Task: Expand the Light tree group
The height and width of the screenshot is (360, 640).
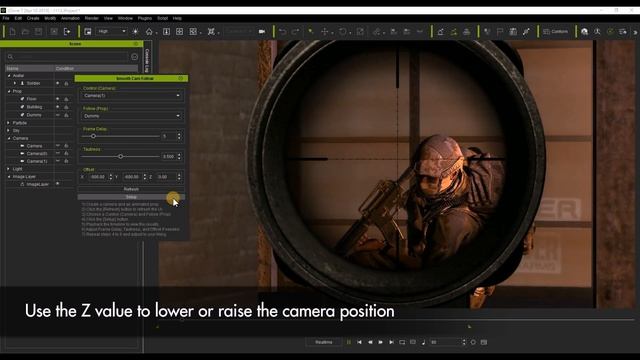Action: (x=9, y=169)
